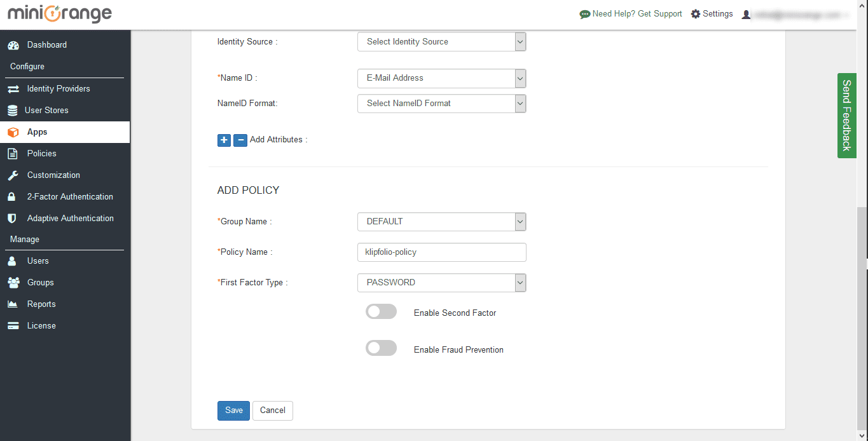
Task: Click the Add Attributes label
Action: 279,140
